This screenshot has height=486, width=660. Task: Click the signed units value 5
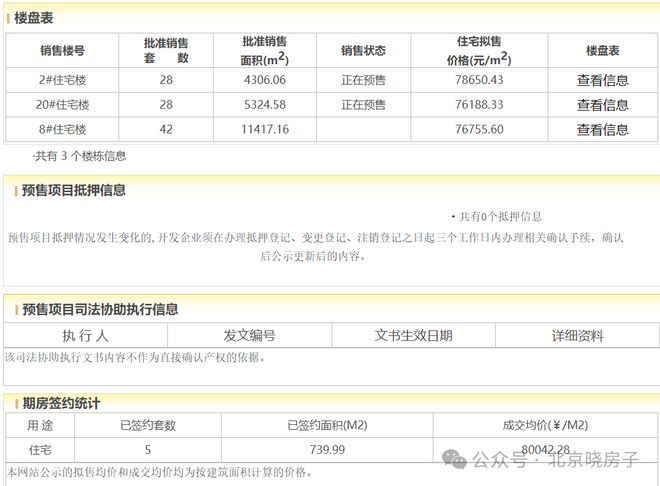[148, 450]
